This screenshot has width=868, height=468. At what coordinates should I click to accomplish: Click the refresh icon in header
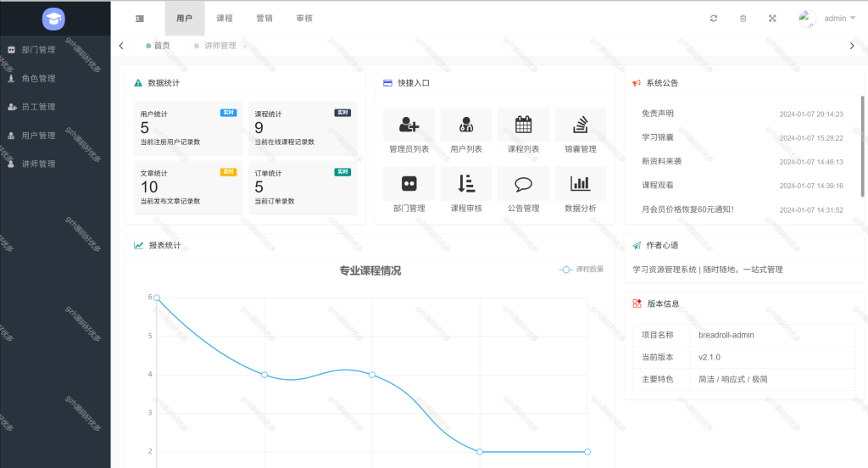pos(714,19)
